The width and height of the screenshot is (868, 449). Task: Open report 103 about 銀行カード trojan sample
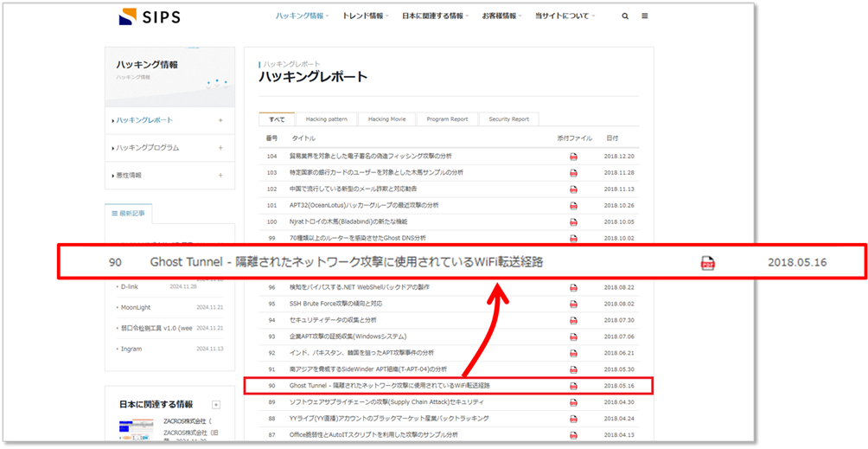pos(376,173)
